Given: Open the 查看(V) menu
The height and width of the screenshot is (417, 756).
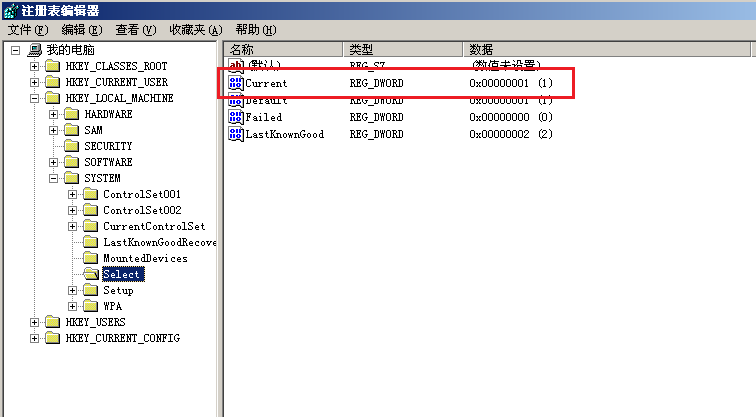Looking at the screenshot, I should [136, 30].
